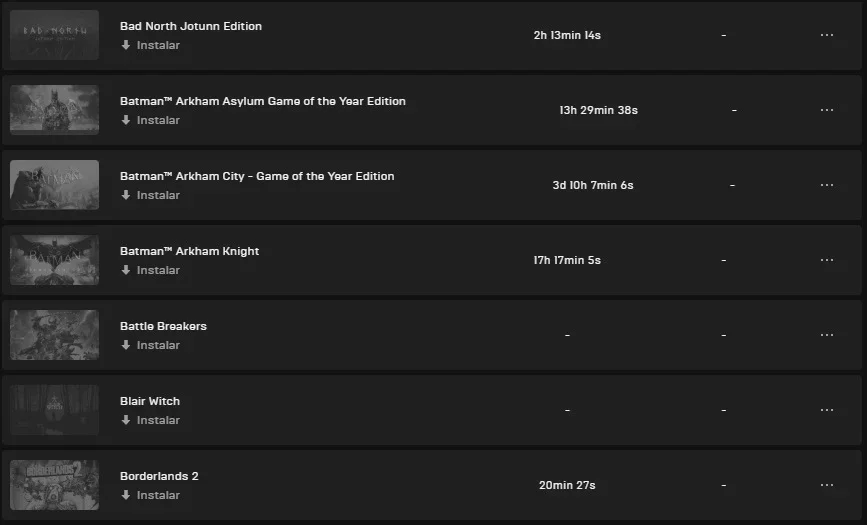Open more options for Blair Witch
867x525 pixels.
tap(827, 410)
